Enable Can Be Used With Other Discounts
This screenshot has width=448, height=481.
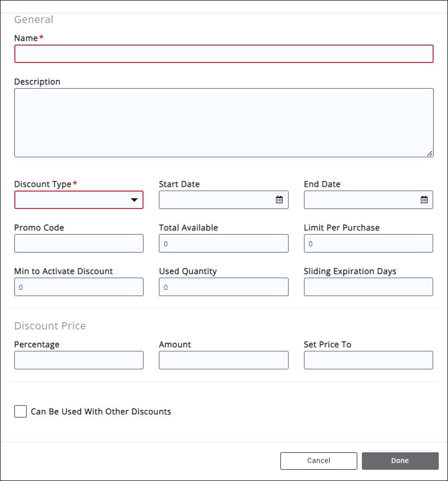click(x=21, y=411)
